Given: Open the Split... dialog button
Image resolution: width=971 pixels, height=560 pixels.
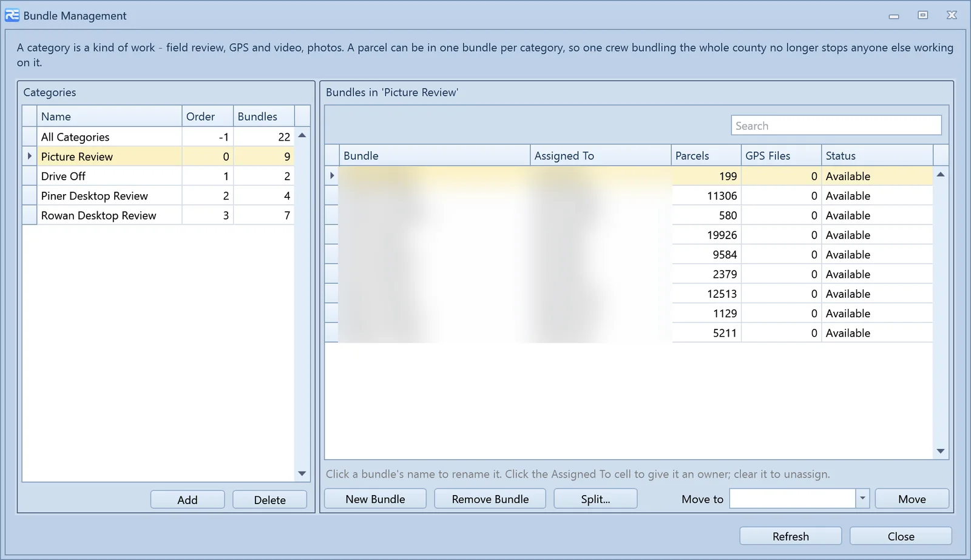Looking at the screenshot, I should coord(595,499).
